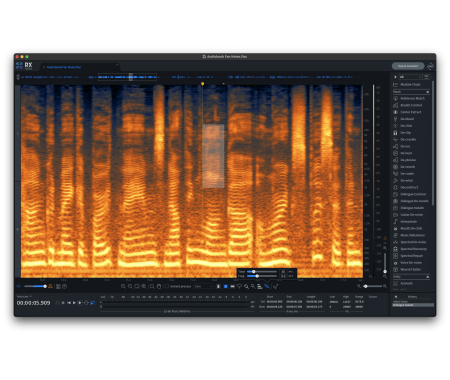Image resolution: width=450 pixels, height=380 pixels.
Task: Click the playhead marker above spectrogram
Action: point(202,84)
